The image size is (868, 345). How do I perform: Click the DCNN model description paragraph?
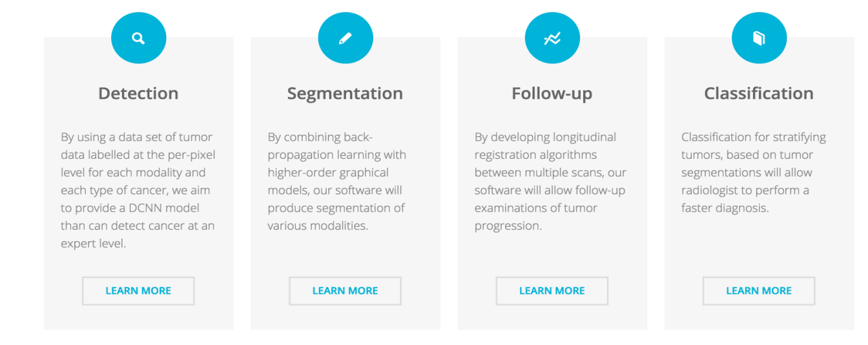point(138,190)
